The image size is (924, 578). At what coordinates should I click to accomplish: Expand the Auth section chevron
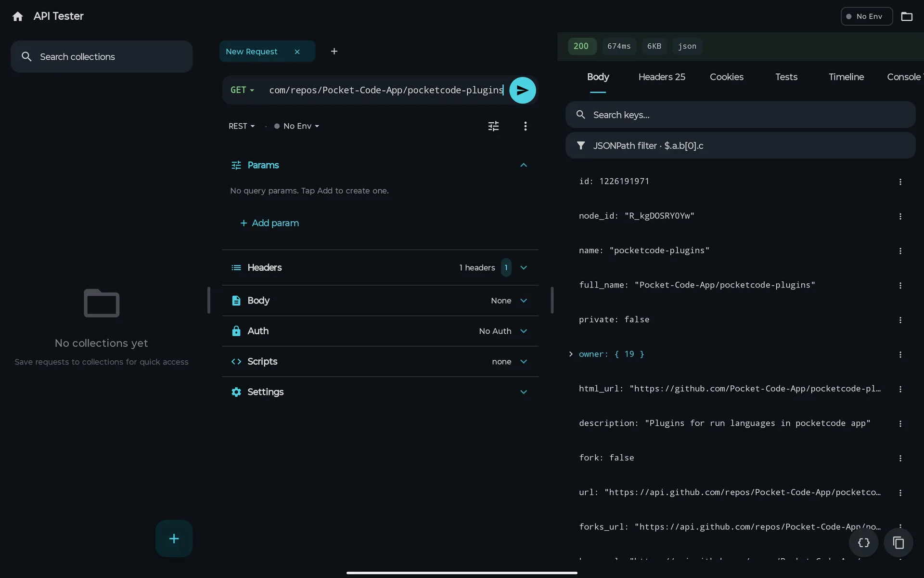click(524, 331)
